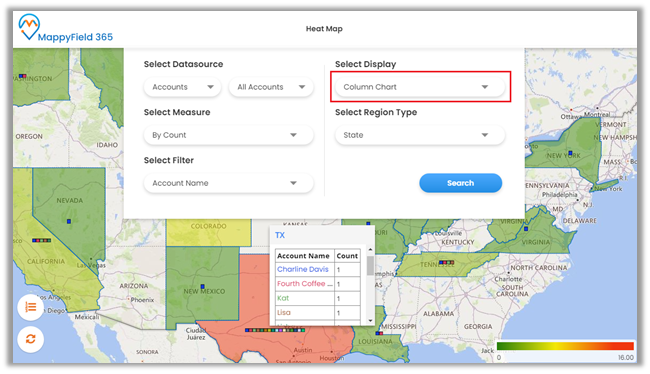
Task: Click the Louisiana state marker
Action: click(x=379, y=333)
